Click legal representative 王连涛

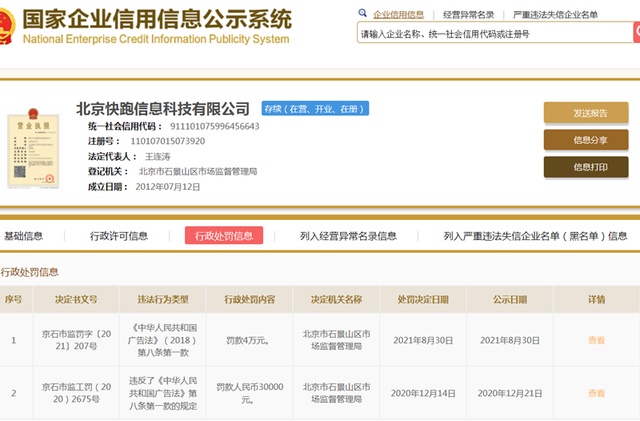tap(158, 156)
